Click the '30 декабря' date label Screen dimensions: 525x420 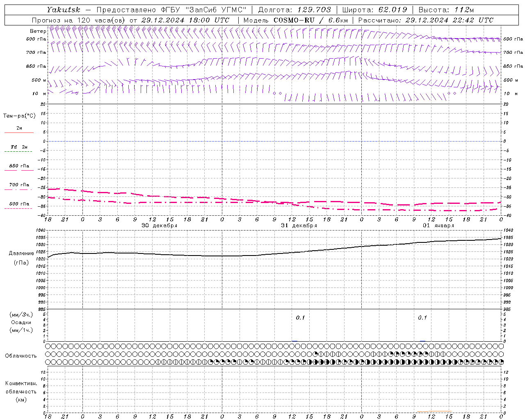point(160,226)
